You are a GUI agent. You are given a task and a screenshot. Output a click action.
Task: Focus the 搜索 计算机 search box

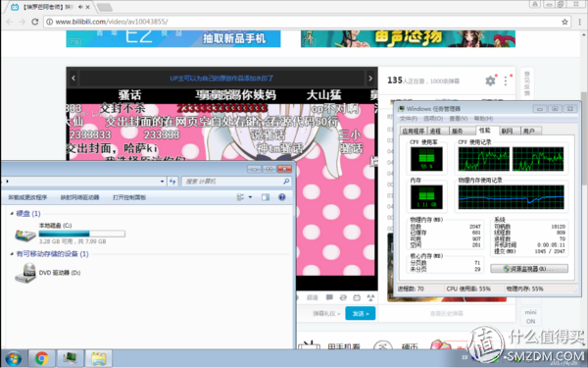[x=236, y=182]
